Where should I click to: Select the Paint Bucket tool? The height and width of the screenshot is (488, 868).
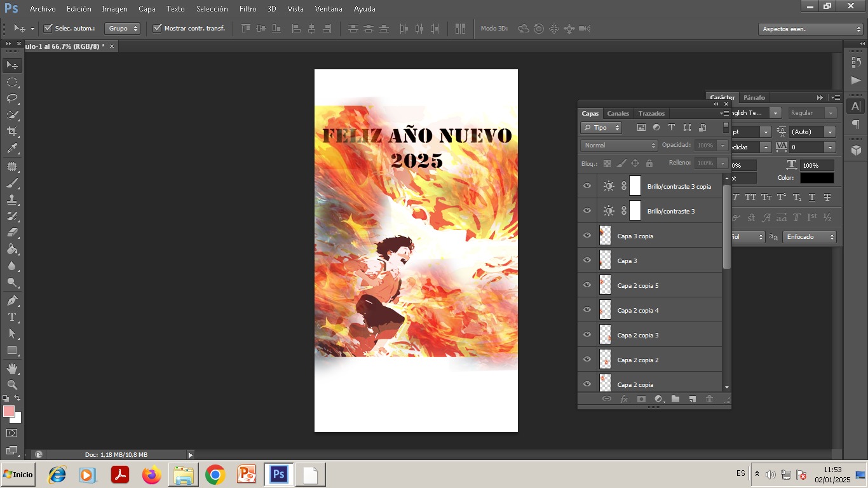[12, 249]
